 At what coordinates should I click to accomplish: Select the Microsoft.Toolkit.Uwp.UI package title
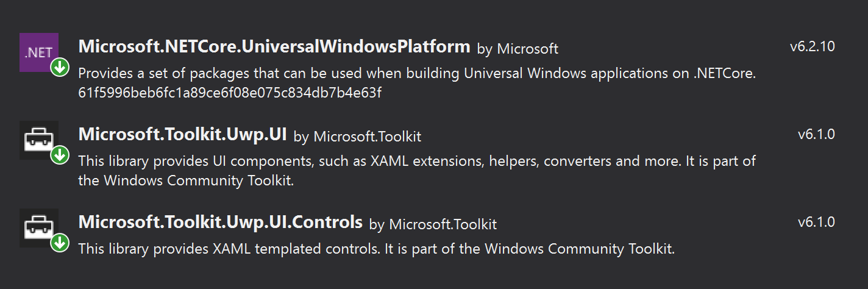[183, 135]
